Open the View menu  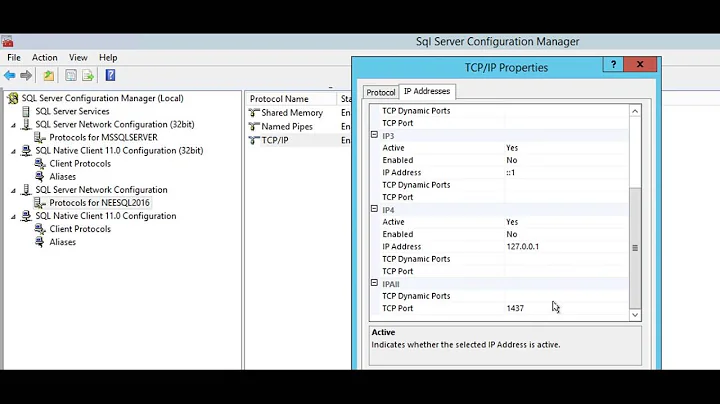pyautogui.click(x=78, y=58)
